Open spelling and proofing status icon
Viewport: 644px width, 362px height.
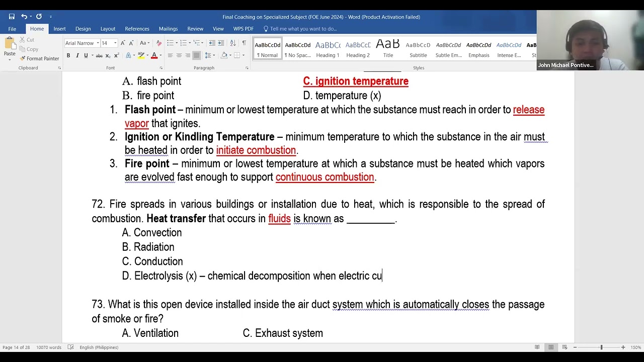[x=70, y=347]
